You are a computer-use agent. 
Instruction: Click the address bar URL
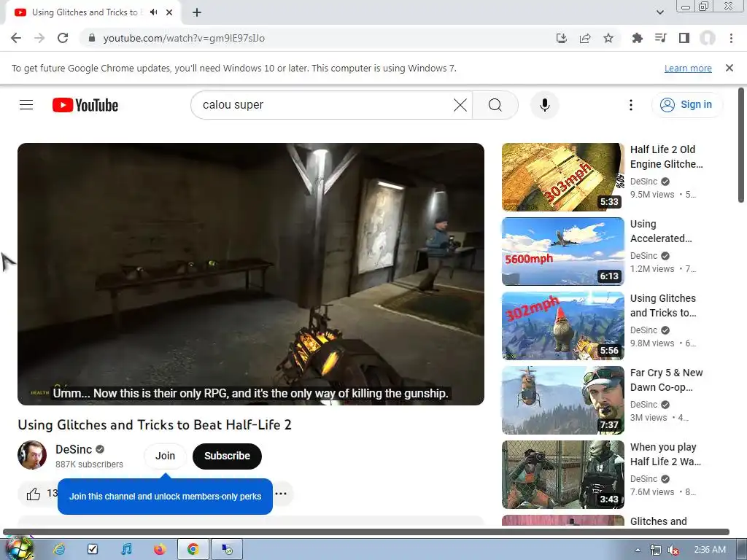click(184, 38)
